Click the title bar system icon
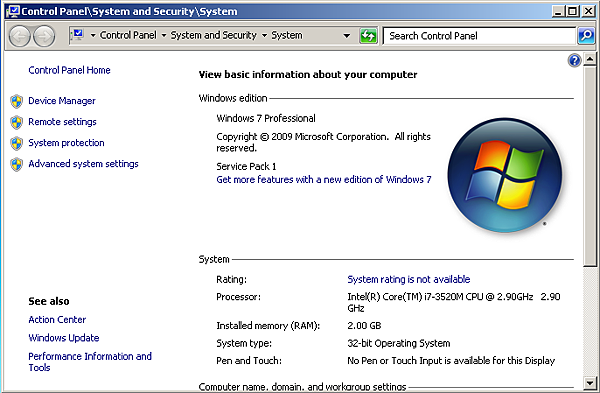The height and width of the screenshot is (393, 600). (13, 11)
